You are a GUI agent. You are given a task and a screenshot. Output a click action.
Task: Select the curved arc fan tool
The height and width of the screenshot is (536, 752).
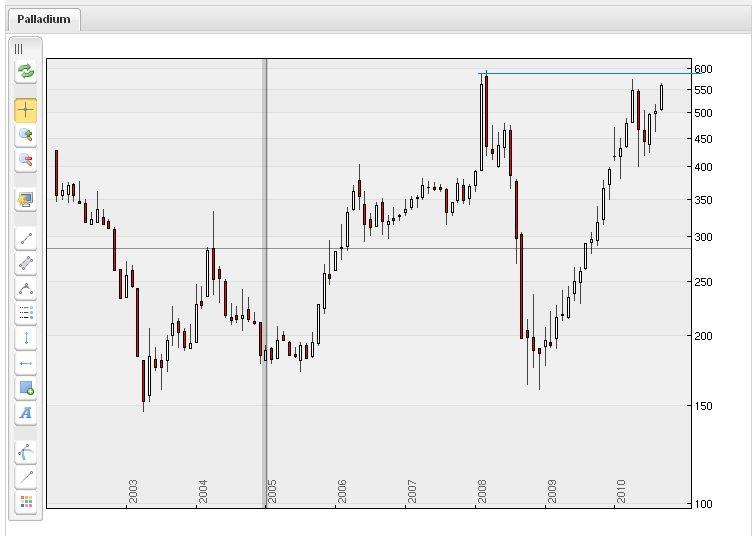point(26,452)
